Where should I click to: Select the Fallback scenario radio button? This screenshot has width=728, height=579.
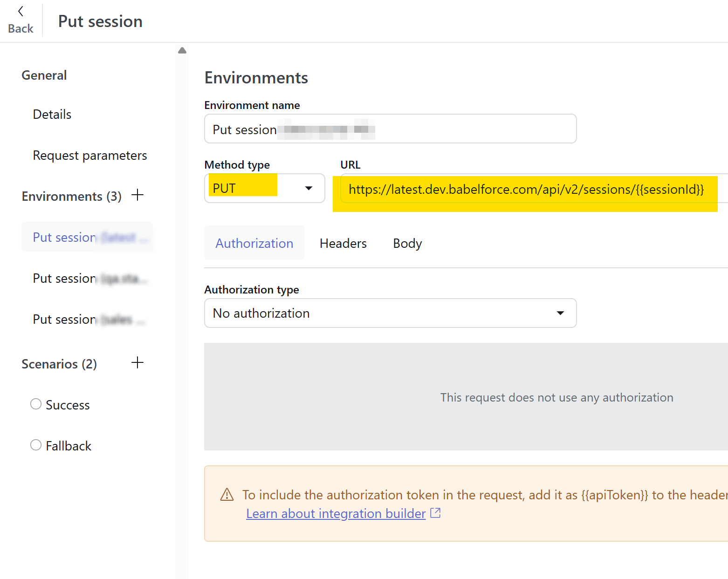[36, 445]
